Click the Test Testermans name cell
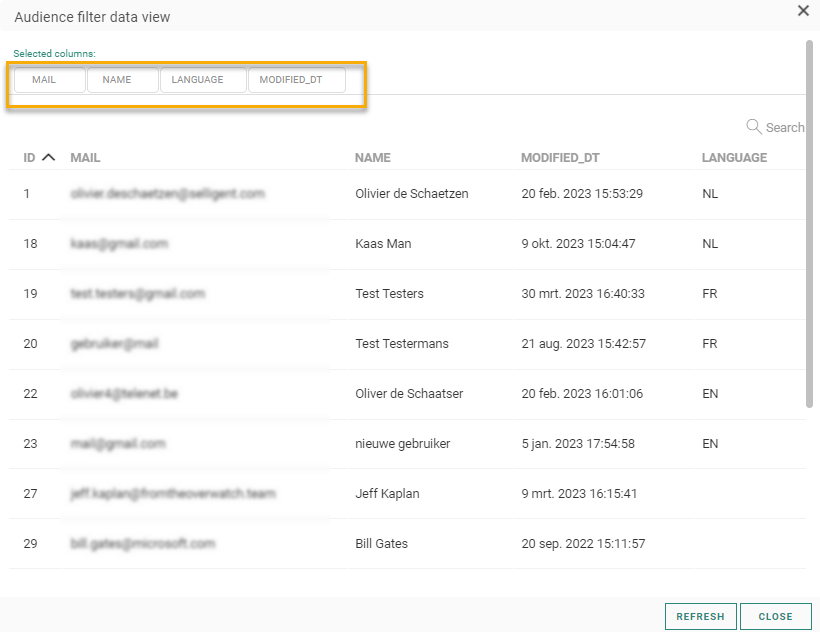This screenshot has height=632, width=820. (x=401, y=344)
